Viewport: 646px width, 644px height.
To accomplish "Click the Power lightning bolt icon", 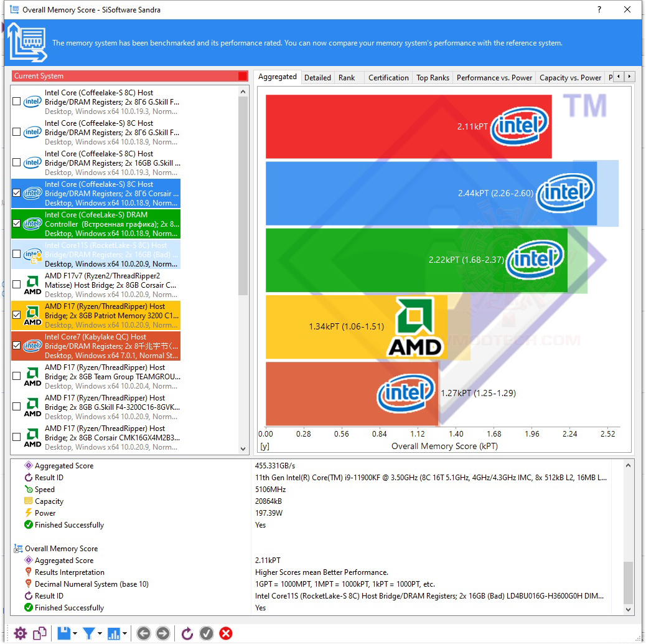I will click(x=29, y=513).
